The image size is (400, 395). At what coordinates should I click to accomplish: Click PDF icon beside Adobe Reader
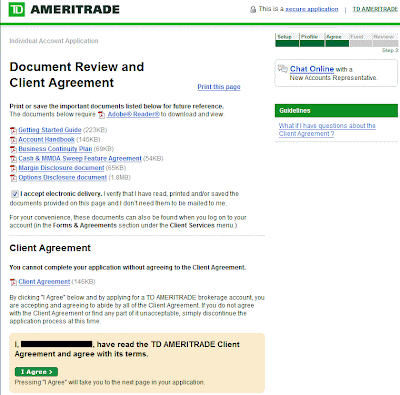point(101,115)
